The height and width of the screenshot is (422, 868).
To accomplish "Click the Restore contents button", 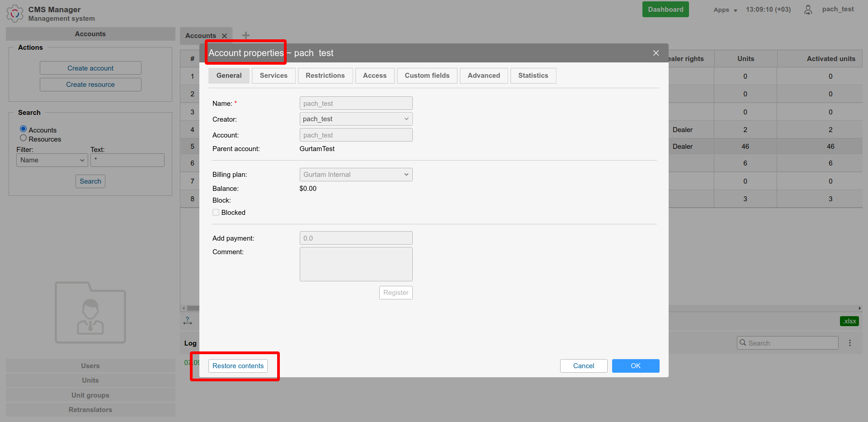I will click(238, 366).
